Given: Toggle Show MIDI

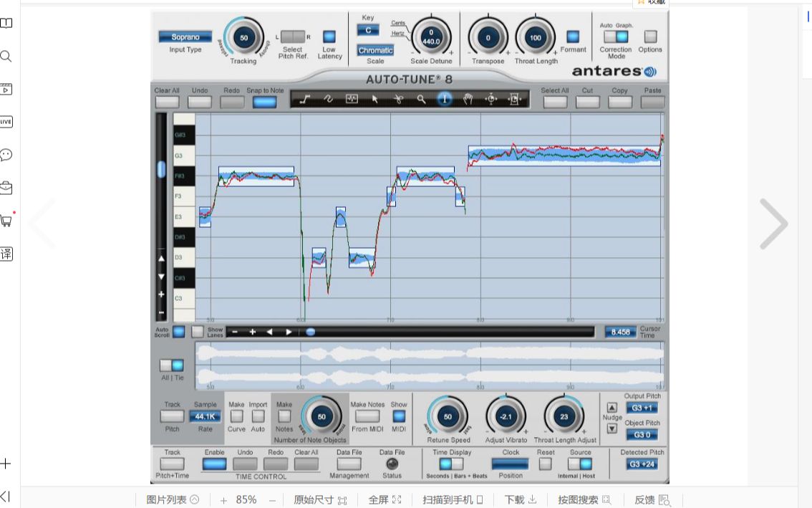Looking at the screenshot, I should [399, 416].
